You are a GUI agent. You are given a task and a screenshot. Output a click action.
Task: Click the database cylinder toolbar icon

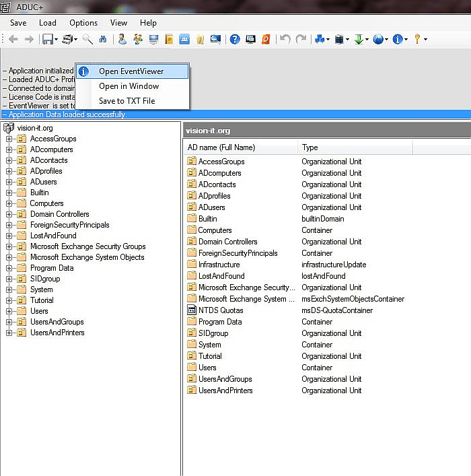click(339, 39)
